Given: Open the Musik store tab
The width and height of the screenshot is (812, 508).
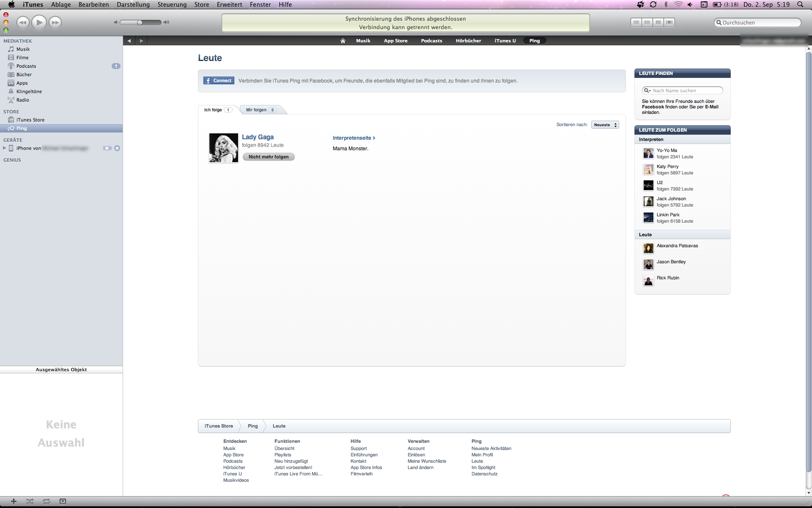Looking at the screenshot, I should pos(363,41).
